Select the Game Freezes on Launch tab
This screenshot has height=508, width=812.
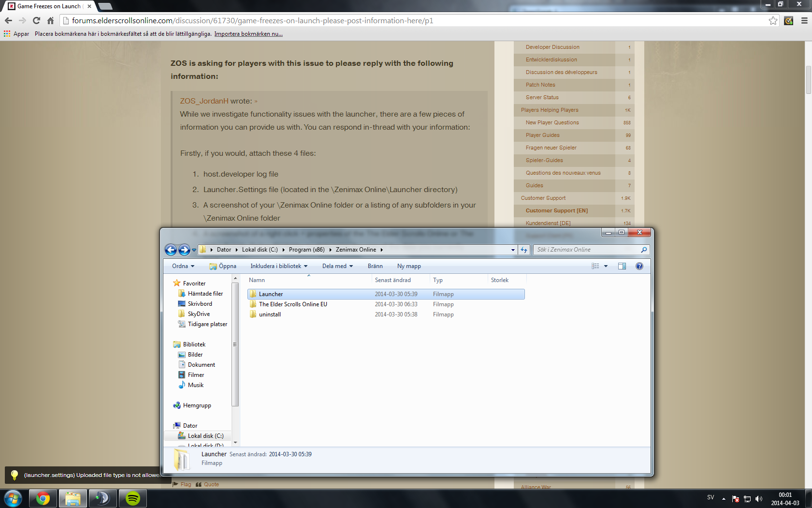(x=49, y=6)
